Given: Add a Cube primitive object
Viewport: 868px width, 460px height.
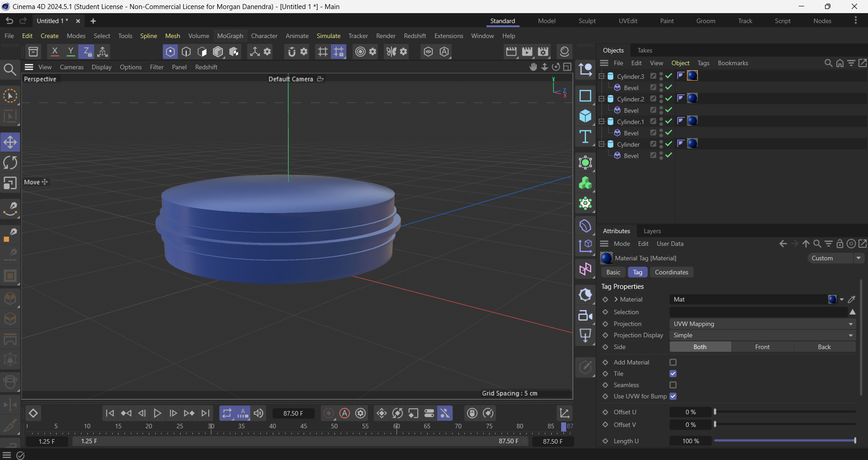Looking at the screenshot, I should [x=585, y=116].
